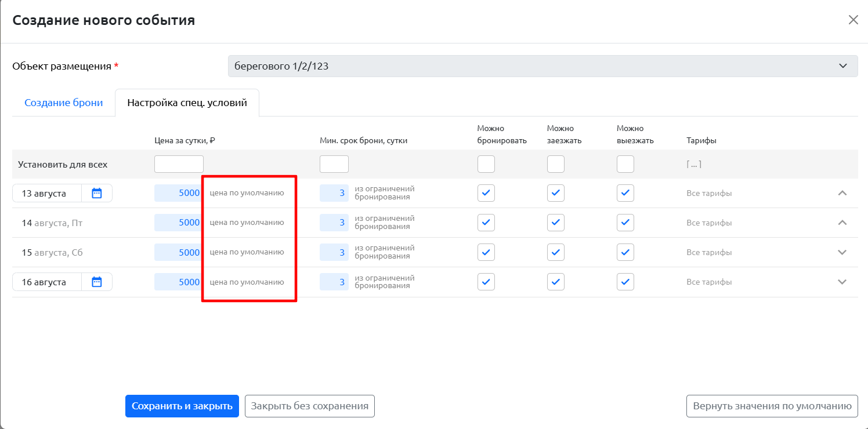
Task: Edit min booking term 3 for 16 августа
Action: coord(334,282)
